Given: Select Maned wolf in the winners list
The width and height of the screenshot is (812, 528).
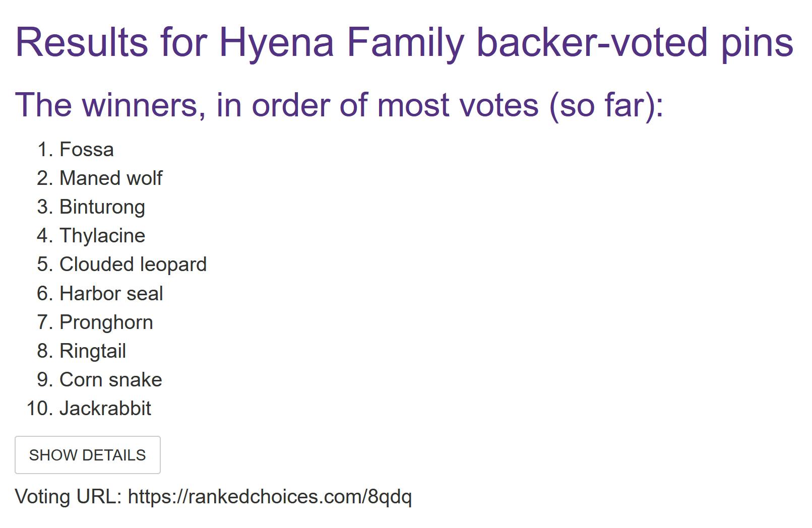Looking at the screenshot, I should (111, 178).
